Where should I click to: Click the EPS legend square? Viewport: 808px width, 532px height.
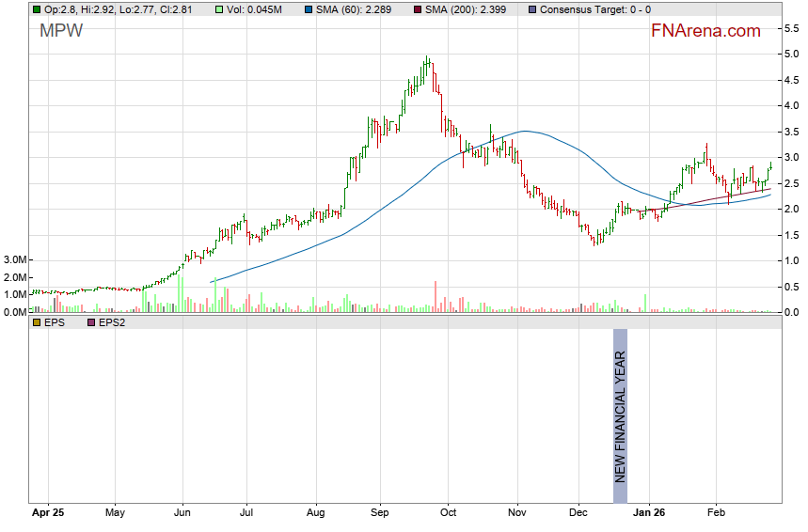37,322
